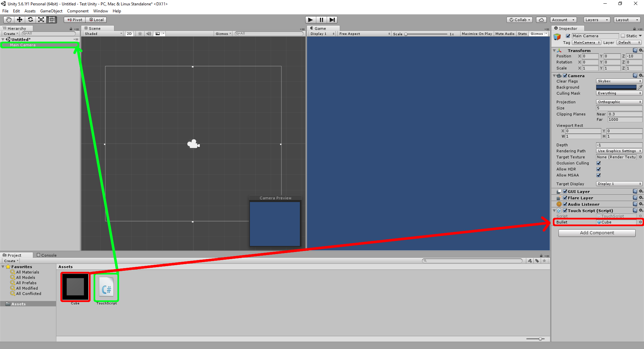
Task: Uncheck the Allow HDR checkbox
Action: [x=598, y=169]
